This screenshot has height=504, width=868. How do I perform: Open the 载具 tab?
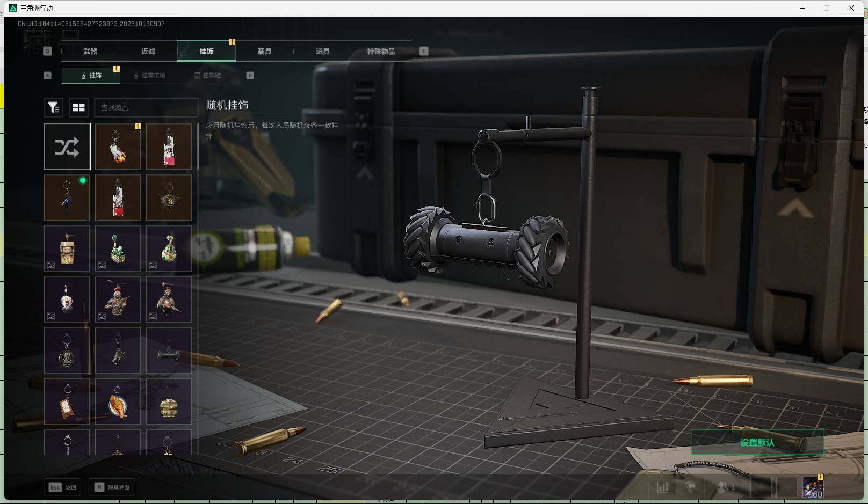pyautogui.click(x=264, y=52)
